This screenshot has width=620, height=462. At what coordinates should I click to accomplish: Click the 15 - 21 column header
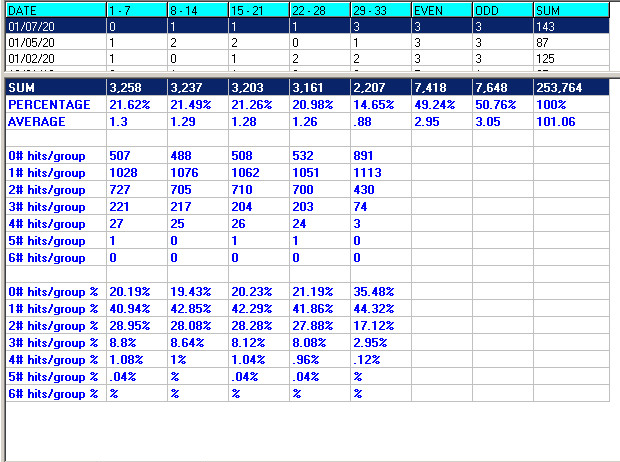click(x=259, y=10)
